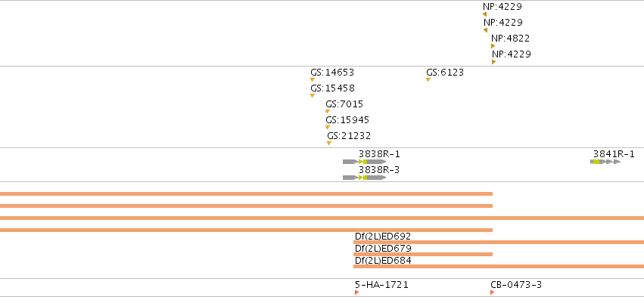Viewport: 644px width, 297px height.
Task: Click the GS:7015 insertion triangle
Action: pyautogui.click(x=328, y=112)
